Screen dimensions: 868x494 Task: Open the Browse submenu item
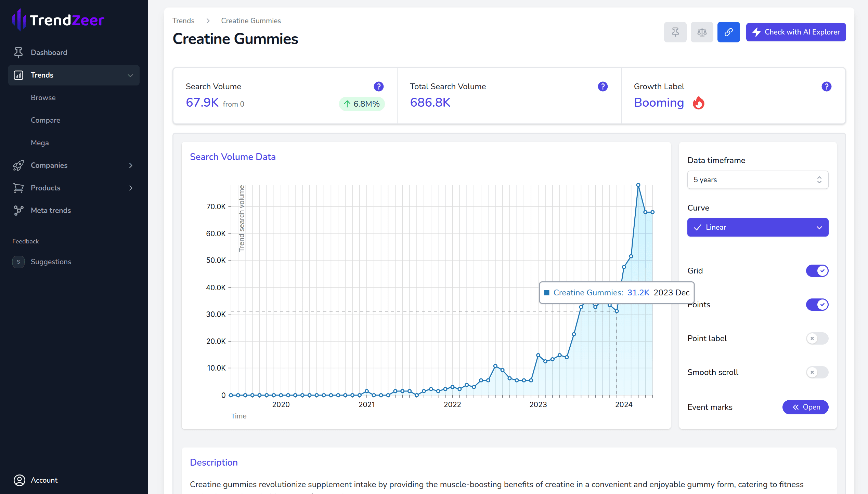coord(43,98)
